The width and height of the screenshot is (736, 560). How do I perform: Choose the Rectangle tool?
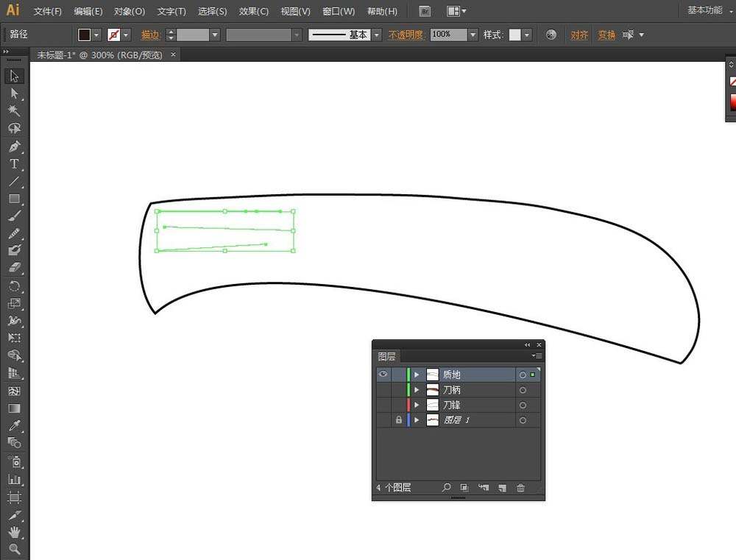point(14,199)
